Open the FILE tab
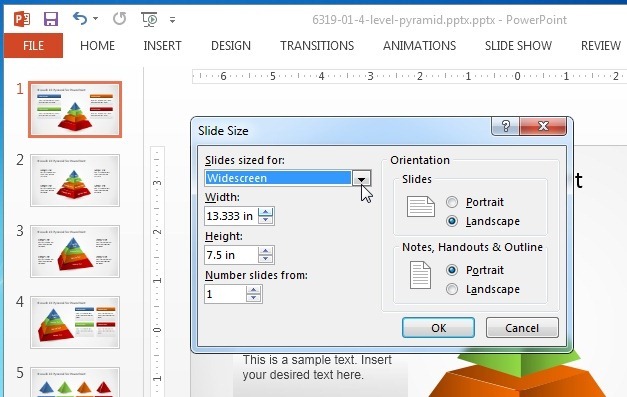Viewport: 627px width, 397px height. (33, 46)
